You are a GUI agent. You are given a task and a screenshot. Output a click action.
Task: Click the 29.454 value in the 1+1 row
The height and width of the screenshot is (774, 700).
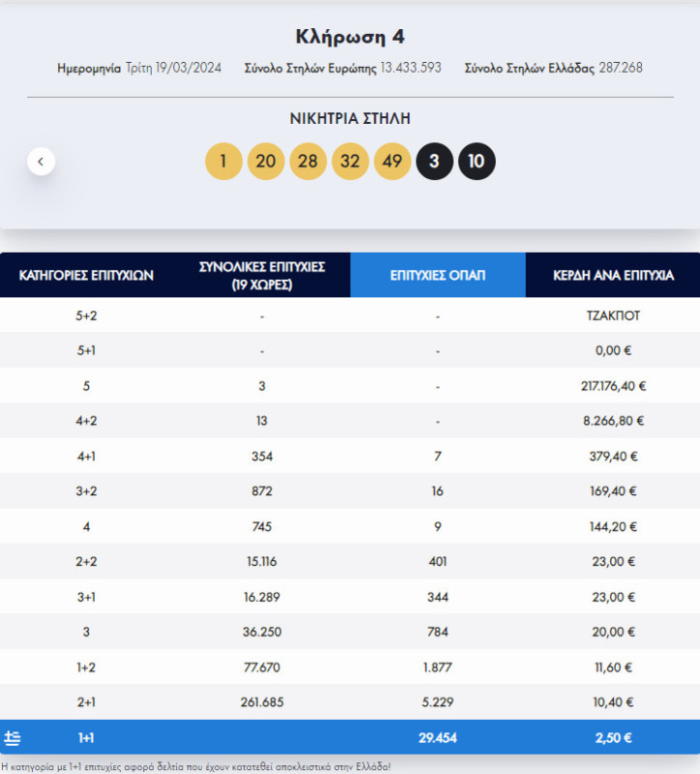[x=437, y=738]
